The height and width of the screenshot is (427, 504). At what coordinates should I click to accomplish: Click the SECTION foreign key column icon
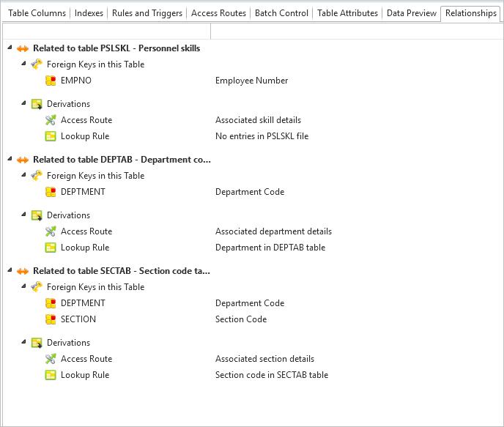tap(51, 319)
